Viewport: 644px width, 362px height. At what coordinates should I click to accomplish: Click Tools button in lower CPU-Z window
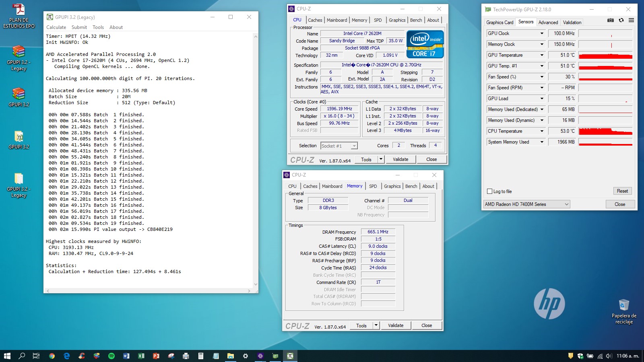point(361,325)
